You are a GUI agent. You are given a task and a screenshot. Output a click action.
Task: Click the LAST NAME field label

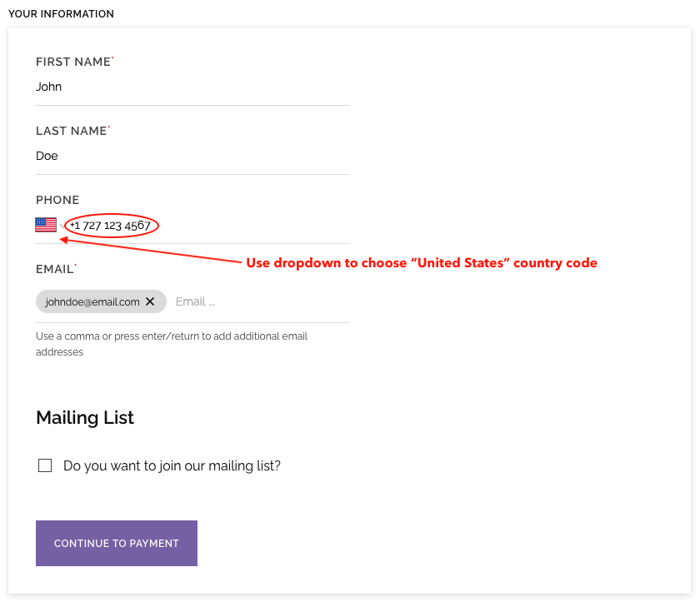[x=72, y=131]
